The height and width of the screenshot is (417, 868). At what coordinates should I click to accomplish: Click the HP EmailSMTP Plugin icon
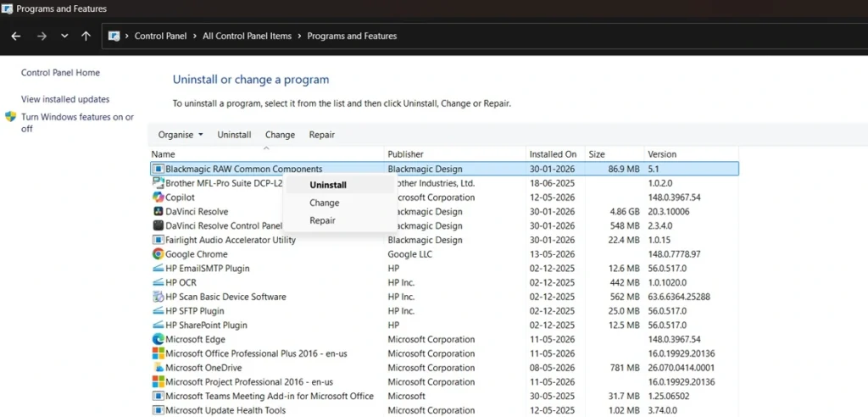pos(159,269)
